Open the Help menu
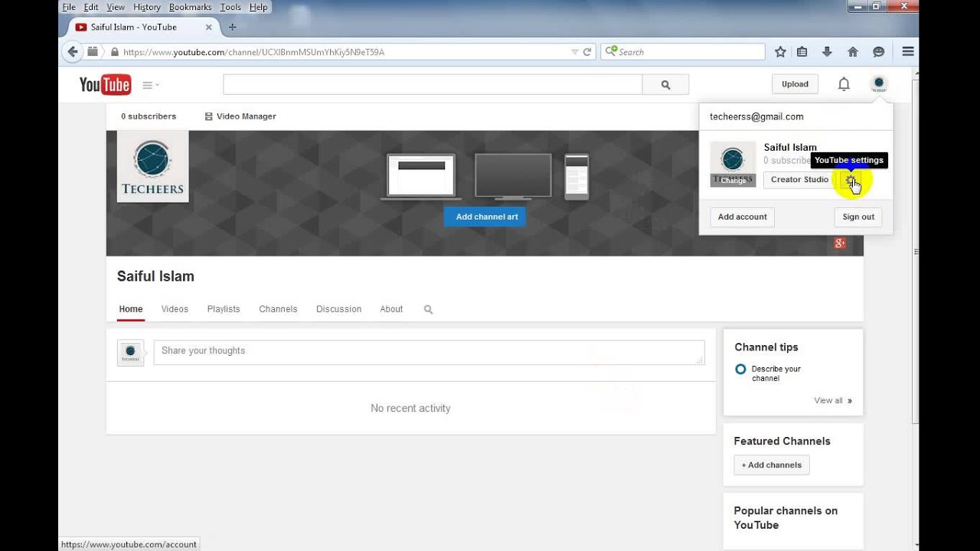 click(259, 7)
